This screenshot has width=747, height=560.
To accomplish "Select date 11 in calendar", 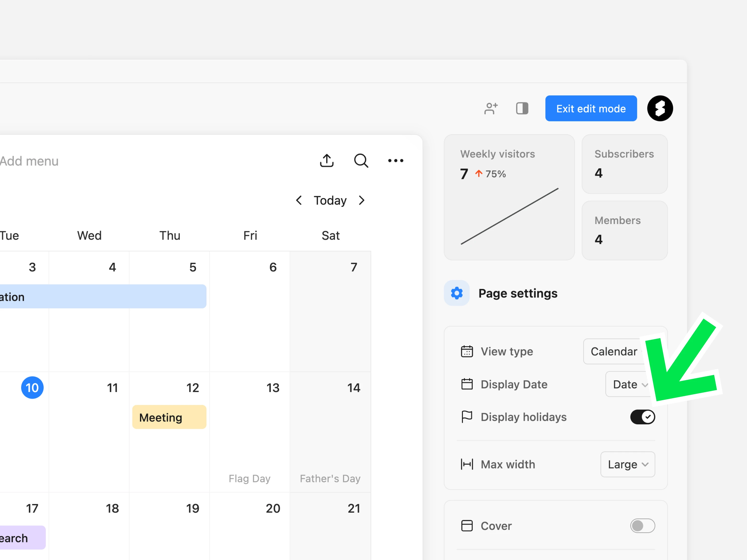I will tap(113, 388).
